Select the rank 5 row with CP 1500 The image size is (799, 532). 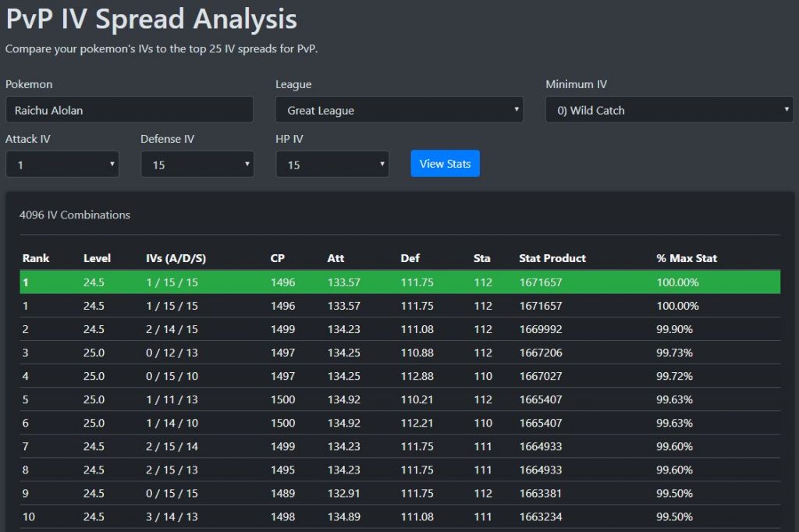tap(399, 399)
